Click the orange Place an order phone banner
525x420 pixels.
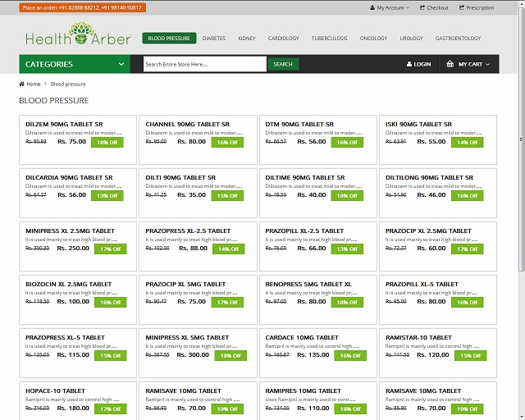pos(82,7)
